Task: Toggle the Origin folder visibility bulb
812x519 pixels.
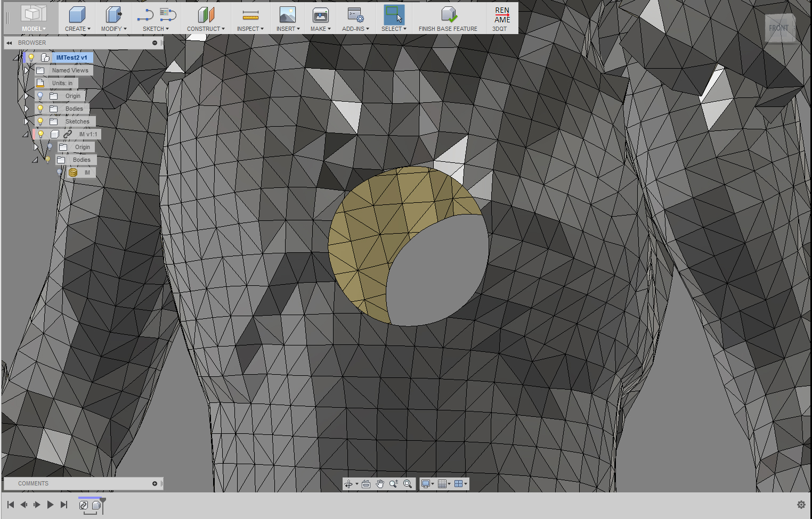Action: pyautogui.click(x=40, y=95)
